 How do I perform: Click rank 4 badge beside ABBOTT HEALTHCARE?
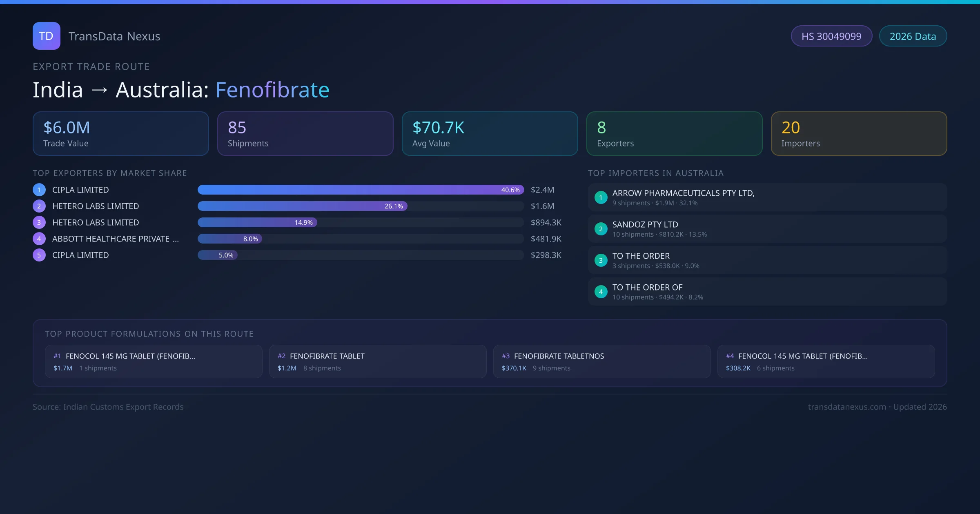coord(39,239)
